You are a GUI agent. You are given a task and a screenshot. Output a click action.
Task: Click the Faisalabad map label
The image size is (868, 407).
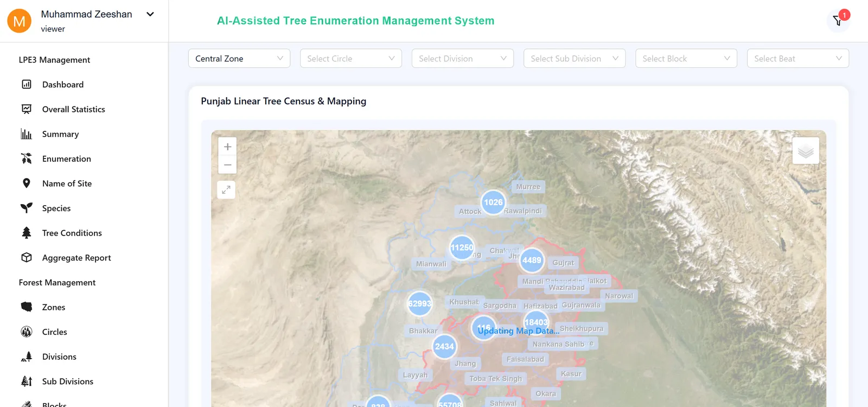(x=525, y=359)
